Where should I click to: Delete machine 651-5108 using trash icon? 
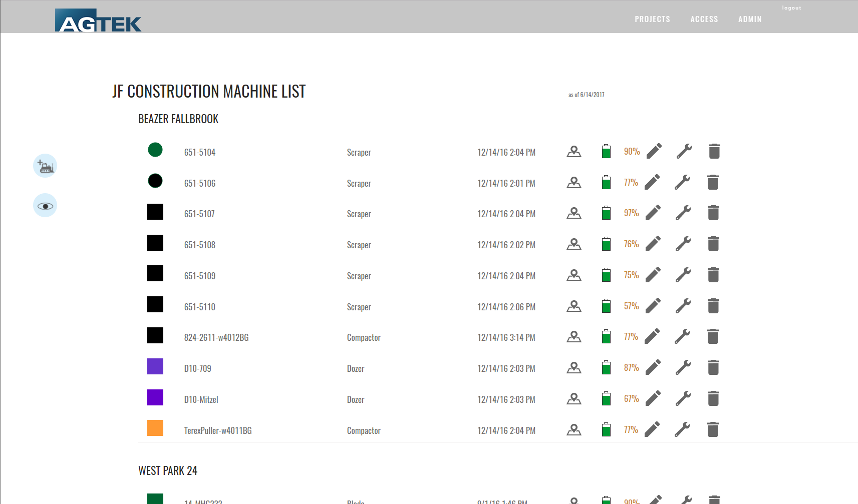click(x=713, y=244)
